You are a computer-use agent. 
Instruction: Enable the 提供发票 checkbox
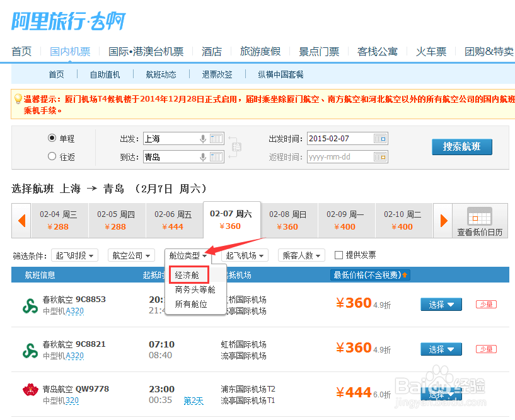coord(338,255)
